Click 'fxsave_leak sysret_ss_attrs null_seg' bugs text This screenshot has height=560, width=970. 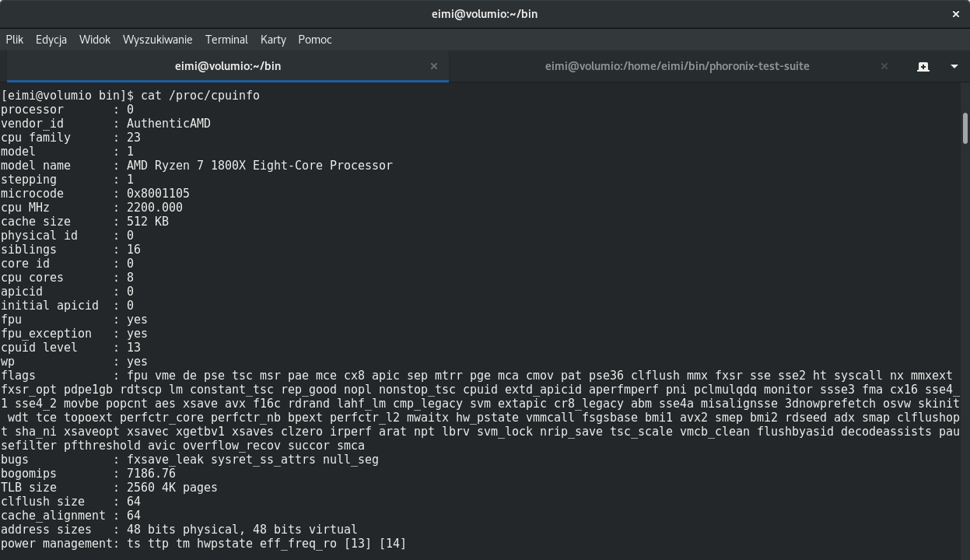pos(253,459)
